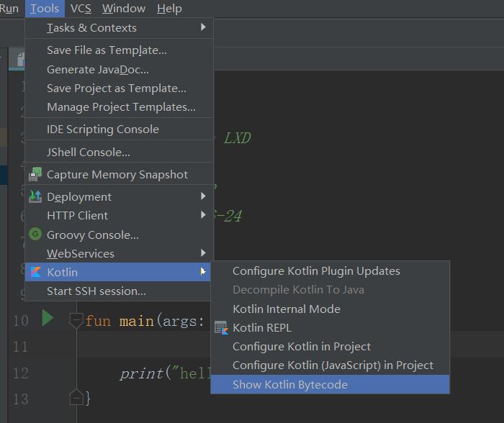The image size is (504, 423).
Task: Click line number 12 in gutter
Action: coord(20,373)
